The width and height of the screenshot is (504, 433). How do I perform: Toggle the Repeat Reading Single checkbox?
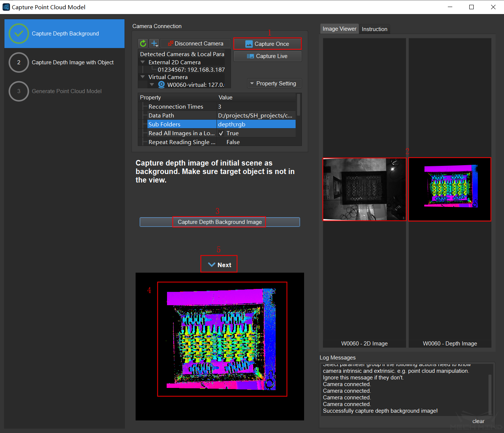click(x=221, y=142)
